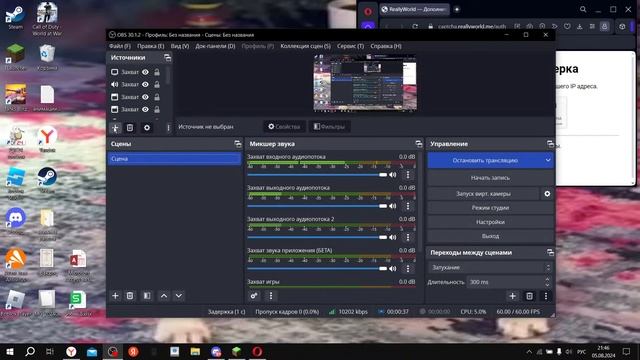Image resolution: width=640 pixels, height=360 pixels.
Task: Delete selected scene with trash icon
Action: click(x=130, y=296)
